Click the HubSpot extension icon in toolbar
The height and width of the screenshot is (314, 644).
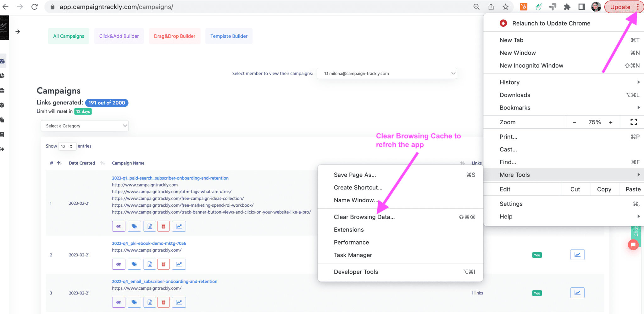point(524,7)
